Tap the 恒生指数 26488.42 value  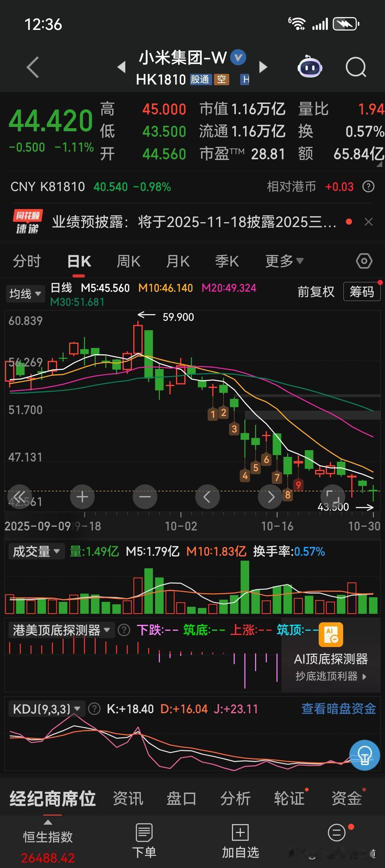click(48, 858)
